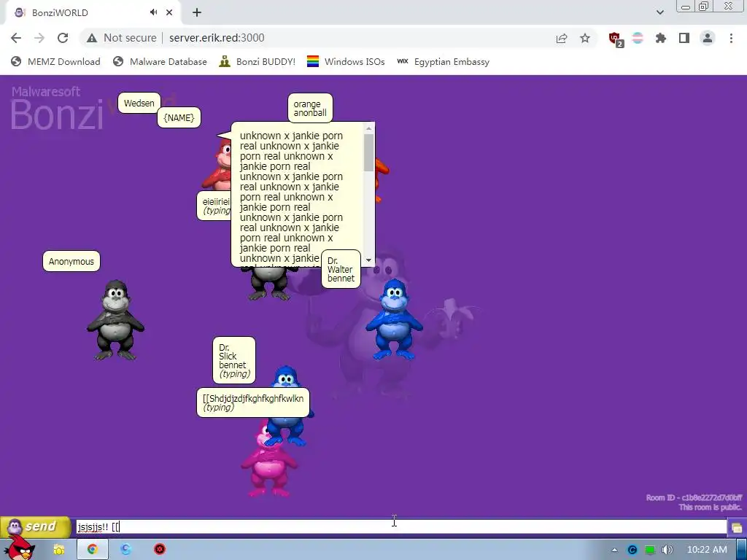The image size is (747, 560).
Task: Click the 10:22 AM clock
Action: (x=707, y=550)
